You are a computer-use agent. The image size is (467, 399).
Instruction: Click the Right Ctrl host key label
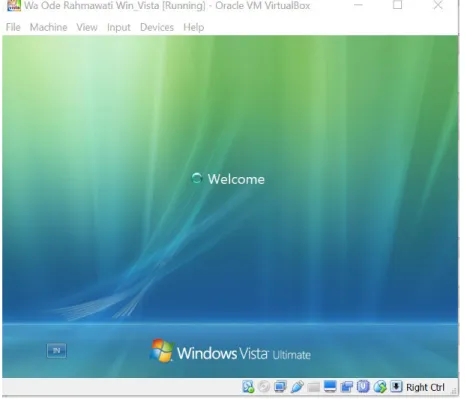pos(425,387)
